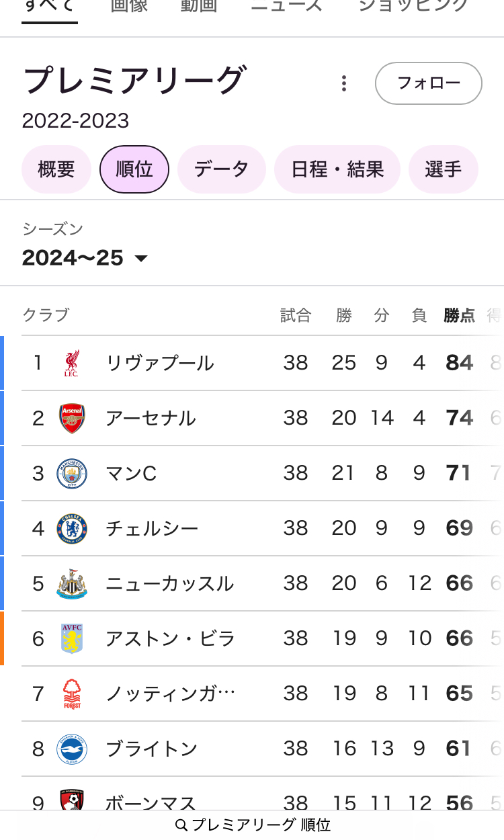This screenshot has height=840, width=504.
Task: Open the 日程・結果 schedule chip
Action: [337, 169]
